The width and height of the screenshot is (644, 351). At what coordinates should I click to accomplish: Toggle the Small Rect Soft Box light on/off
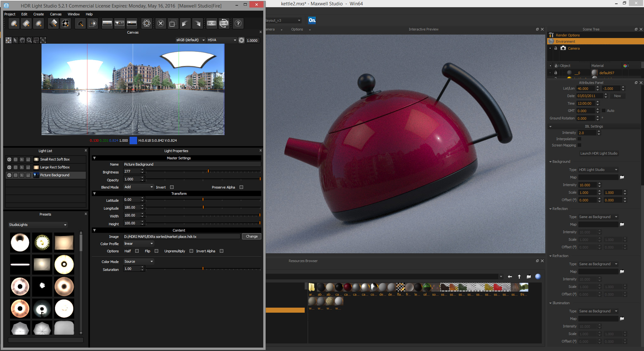point(9,160)
